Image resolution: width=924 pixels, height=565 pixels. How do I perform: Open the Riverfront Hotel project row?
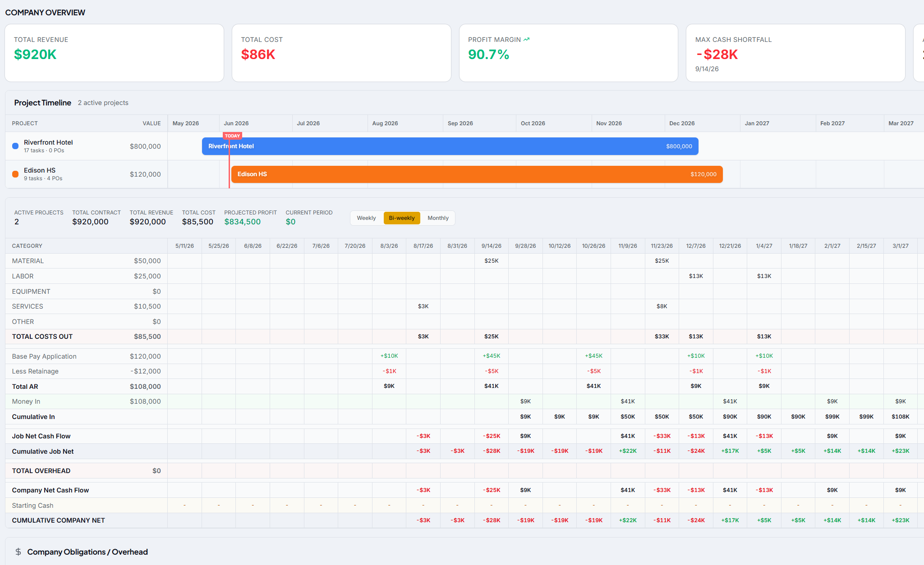pyautogui.click(x=87, y=146)
